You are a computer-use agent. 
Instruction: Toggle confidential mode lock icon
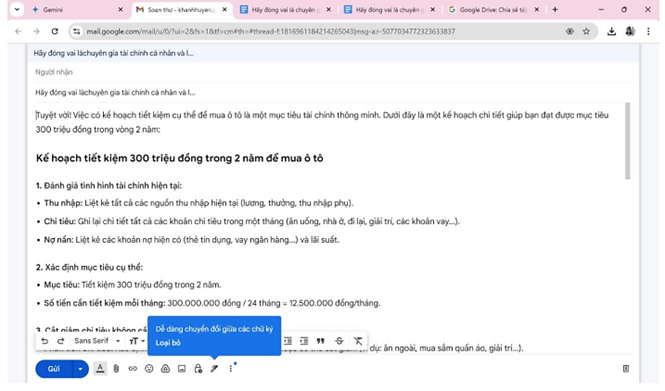point(198,369)
